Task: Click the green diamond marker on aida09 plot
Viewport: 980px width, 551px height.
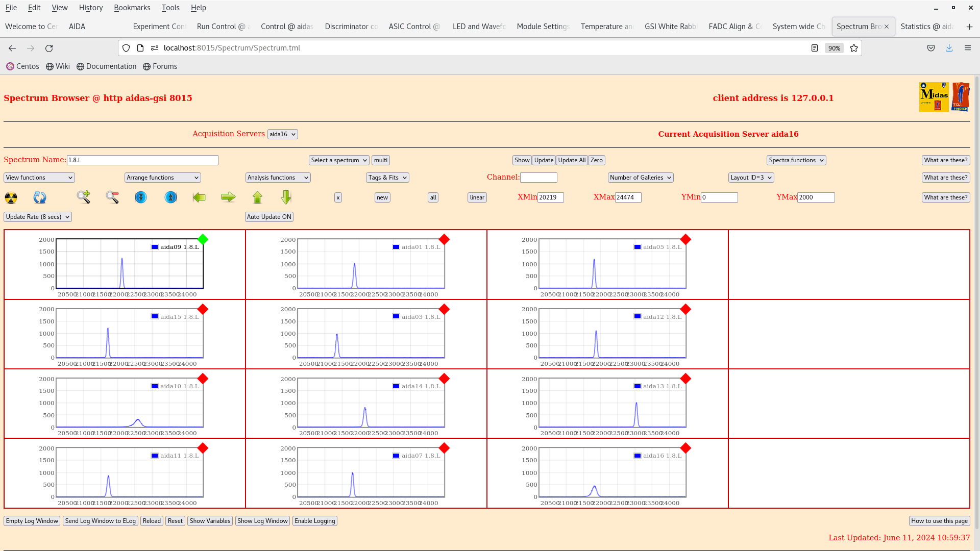Action: click(x=203, y=239)
